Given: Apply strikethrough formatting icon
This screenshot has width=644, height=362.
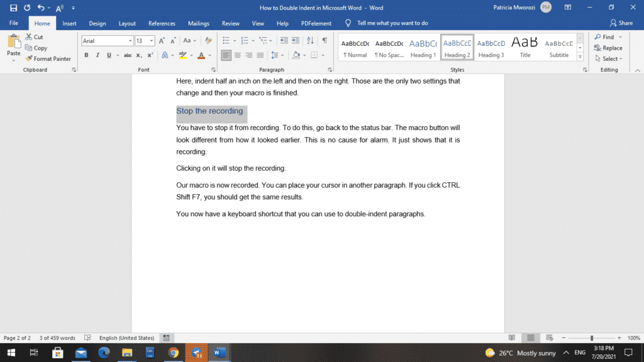Looking at the screenshot, I should (128, 55).
